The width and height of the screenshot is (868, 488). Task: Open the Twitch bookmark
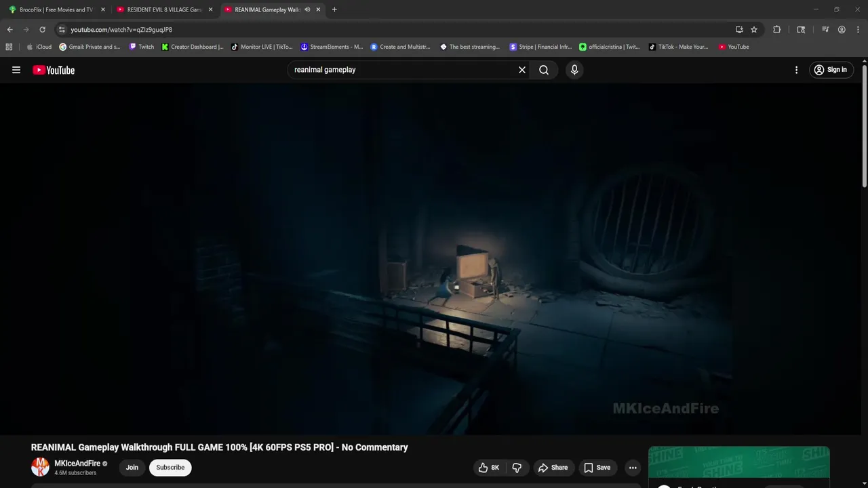click(x=141, y=47)
